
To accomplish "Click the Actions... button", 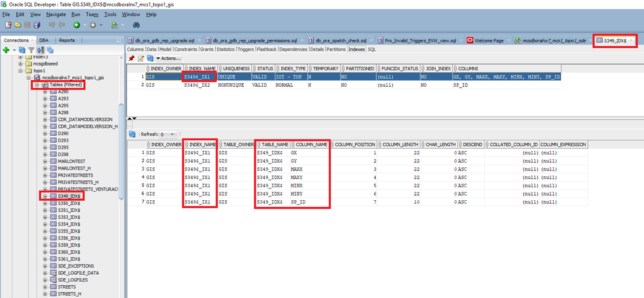I will tap(168, 59).
